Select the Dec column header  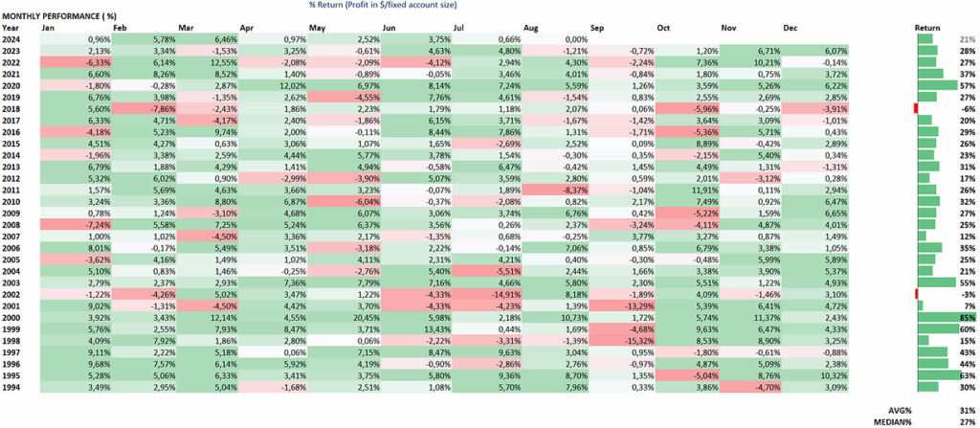coord(790,28)
